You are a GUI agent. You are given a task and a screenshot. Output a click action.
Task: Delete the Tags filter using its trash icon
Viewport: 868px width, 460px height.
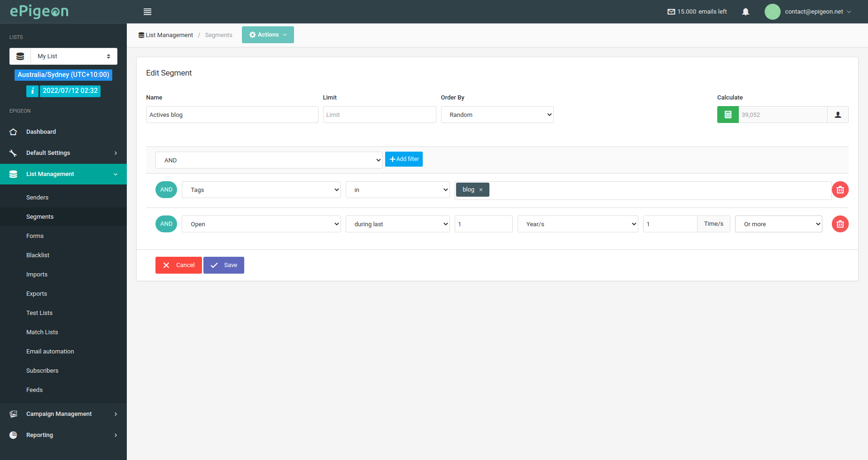pos(840,190)
